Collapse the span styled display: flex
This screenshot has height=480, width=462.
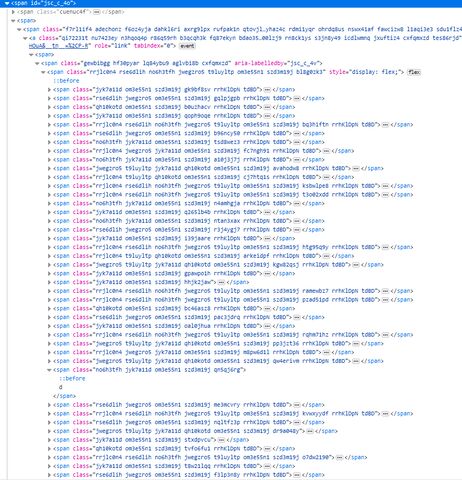click(43, 72)
